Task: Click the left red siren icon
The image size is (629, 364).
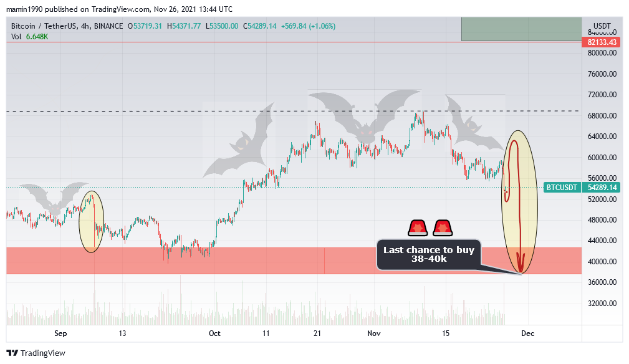Action: [418, 228]
